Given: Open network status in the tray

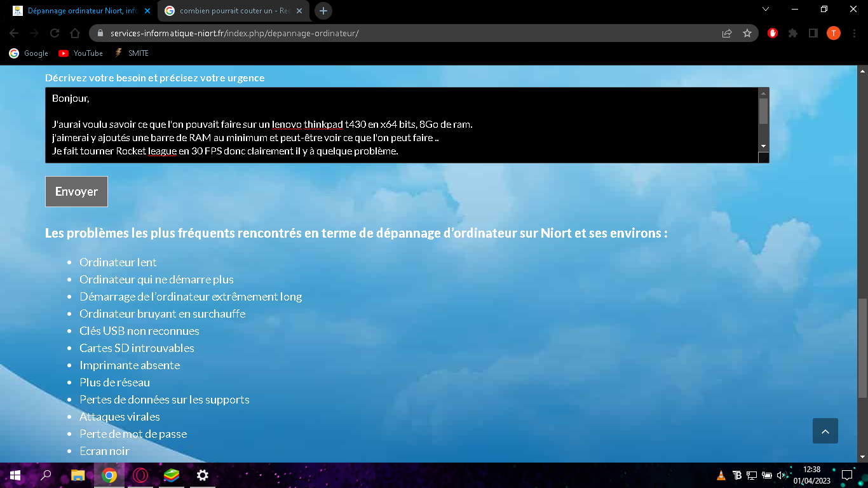Looking at the screenshot, I should click(x=752, y=475).
